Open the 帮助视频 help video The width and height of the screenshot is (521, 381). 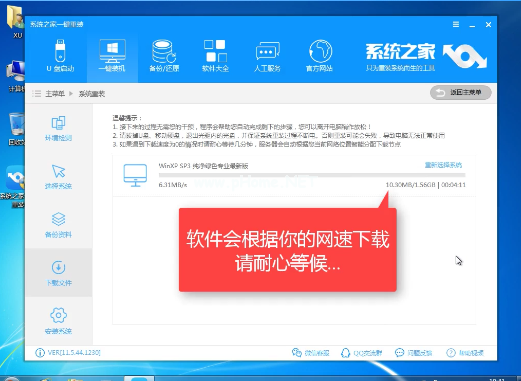[465, 353]
